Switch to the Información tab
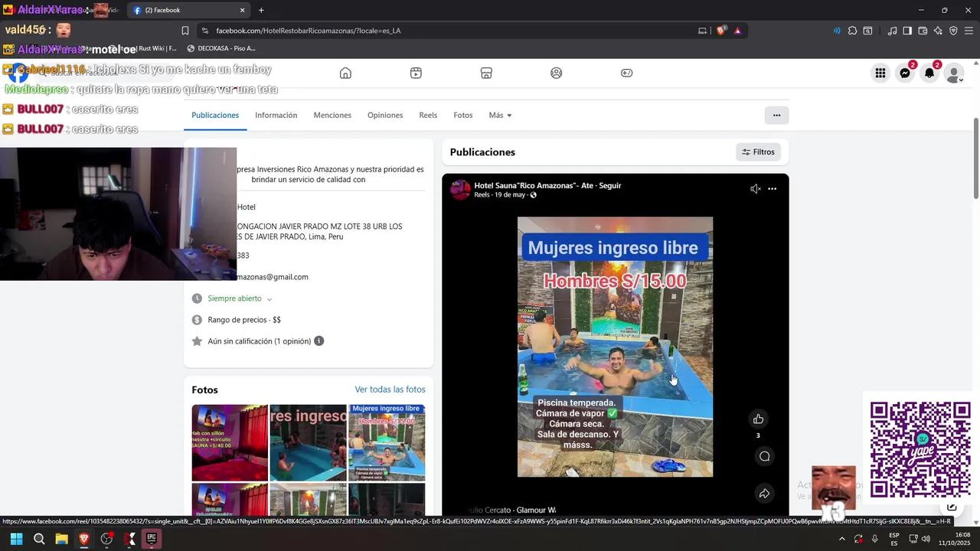 (276, 115)
